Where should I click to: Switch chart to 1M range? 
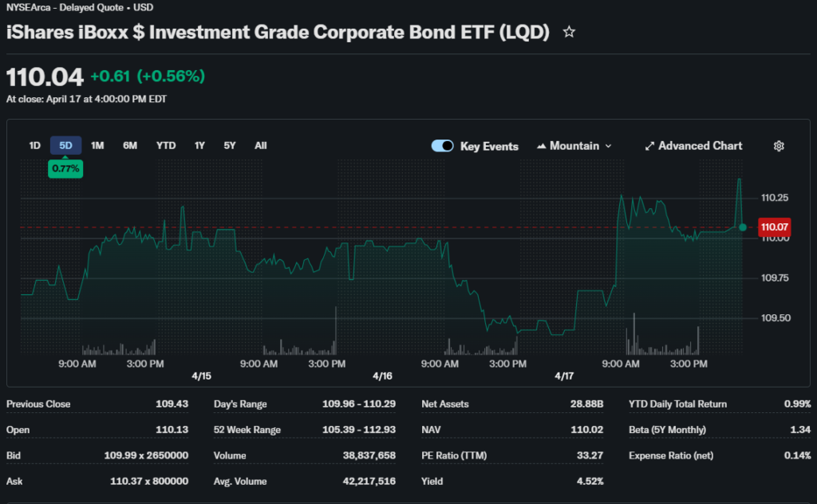point(97,145)
